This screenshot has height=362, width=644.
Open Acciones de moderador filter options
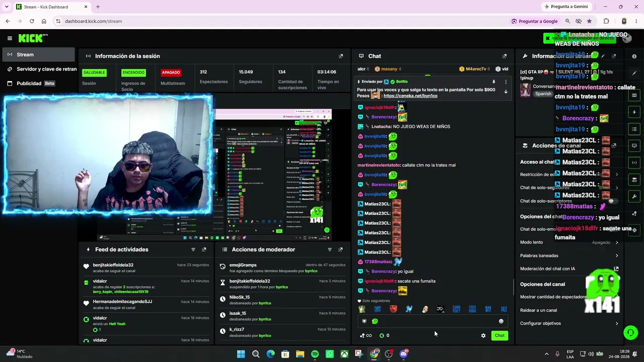coord(330,249)
